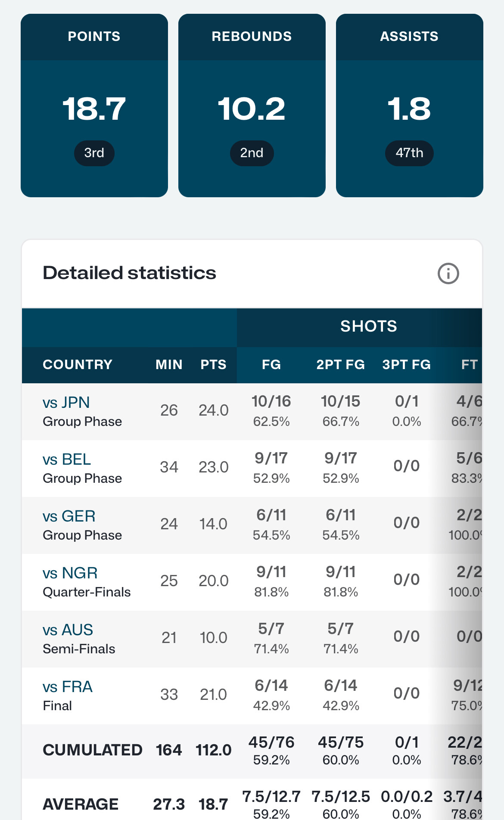The height and width of the screenshot is (820, 504).
Task: Select the Rebounds stat card
Action: [x=252, y=106]
